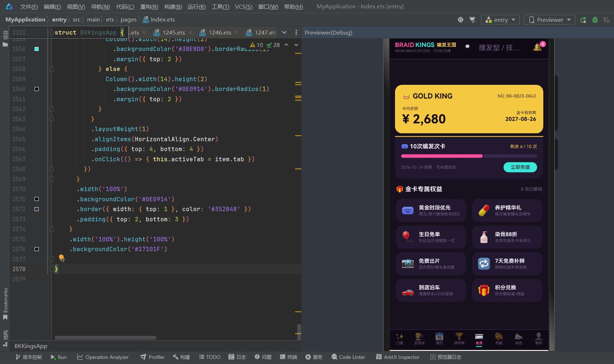Tap the 积分兑换 benefit card
This screenshot has width=614, height=364.
(x=507, y=290)
